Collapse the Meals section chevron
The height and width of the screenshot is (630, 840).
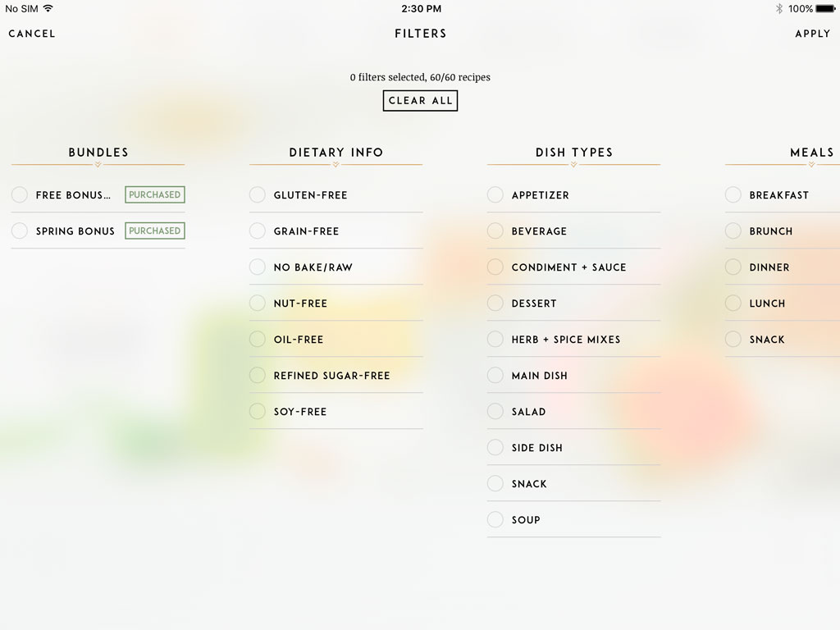(x=811, y=165)
